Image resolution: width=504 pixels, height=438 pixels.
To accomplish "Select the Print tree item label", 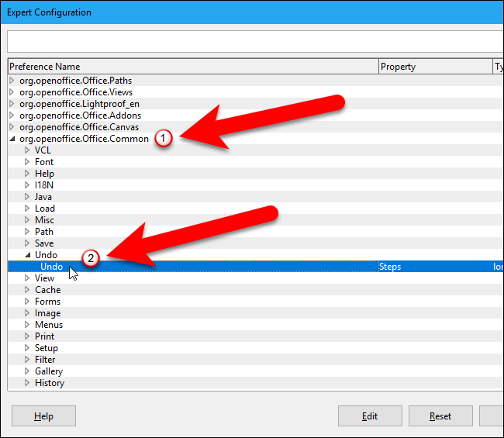I will click(44, 336).
